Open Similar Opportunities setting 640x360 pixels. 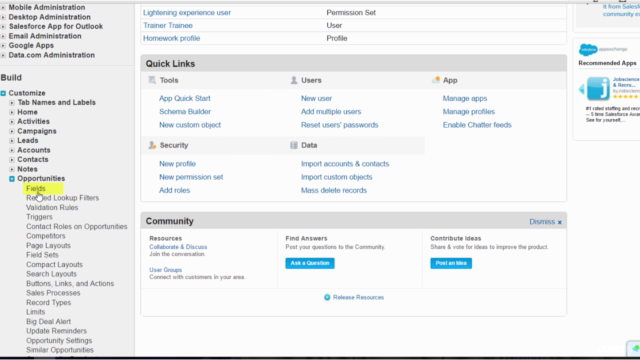click(x=60, y=350)
